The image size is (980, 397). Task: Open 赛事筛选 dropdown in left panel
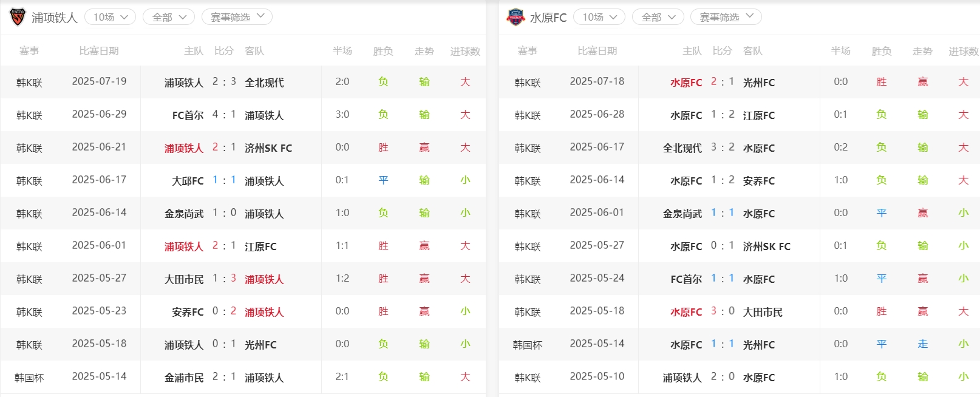pos(237,17)
